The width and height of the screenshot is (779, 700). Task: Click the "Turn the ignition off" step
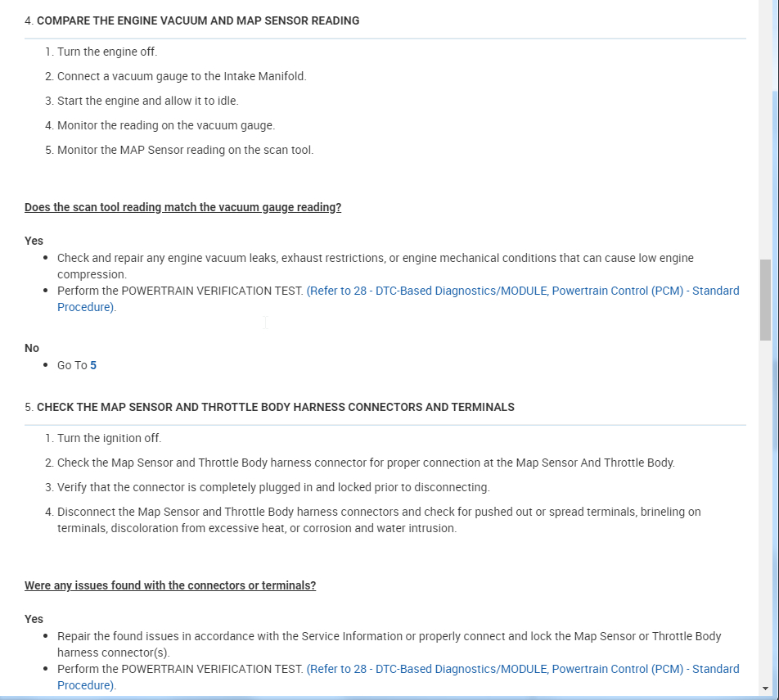coord(109,438)
